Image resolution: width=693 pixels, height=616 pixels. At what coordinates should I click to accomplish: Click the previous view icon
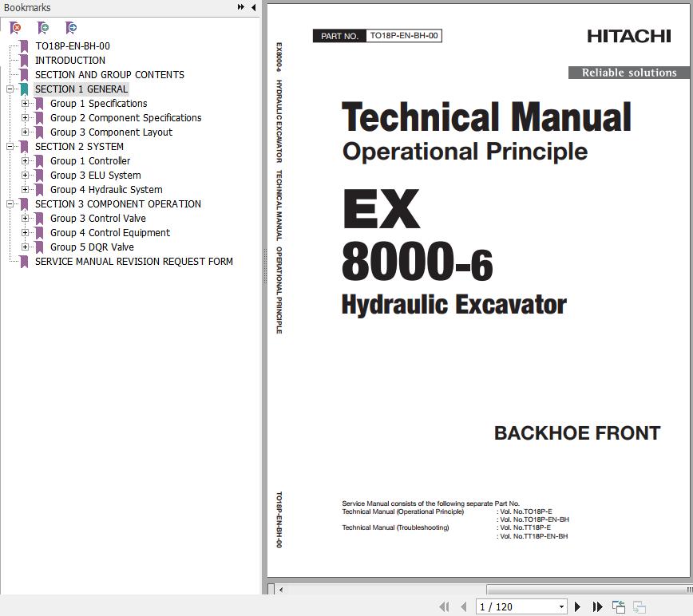click(x=619, y=607)
